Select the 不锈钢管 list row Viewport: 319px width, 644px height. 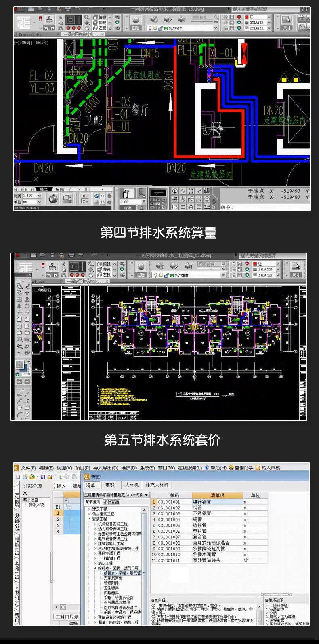pos(209,513)
